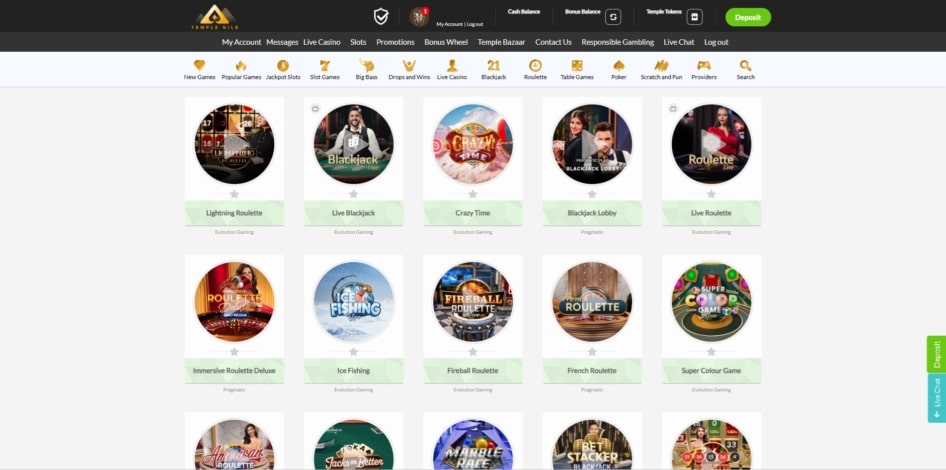
Task: Open the Promotions menu item
Action: [395, 42]
